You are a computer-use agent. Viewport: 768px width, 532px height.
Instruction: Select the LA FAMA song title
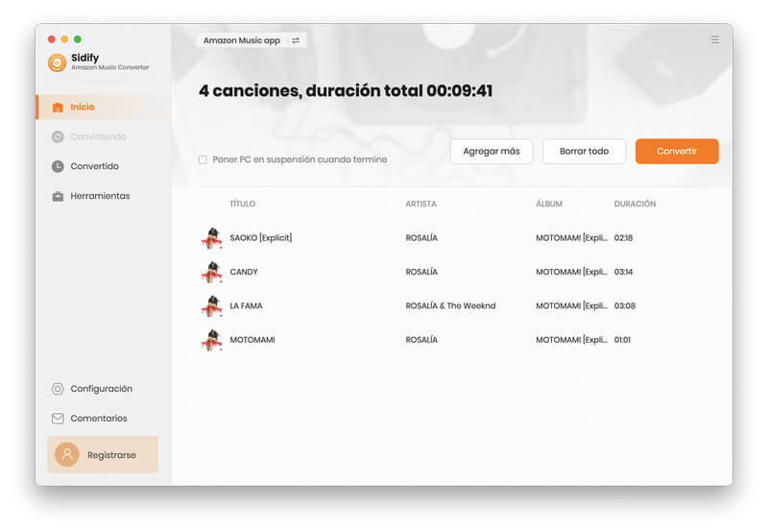coord(246,306)
